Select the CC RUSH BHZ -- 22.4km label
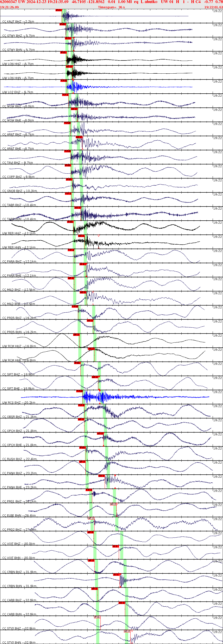 point(20,459)
